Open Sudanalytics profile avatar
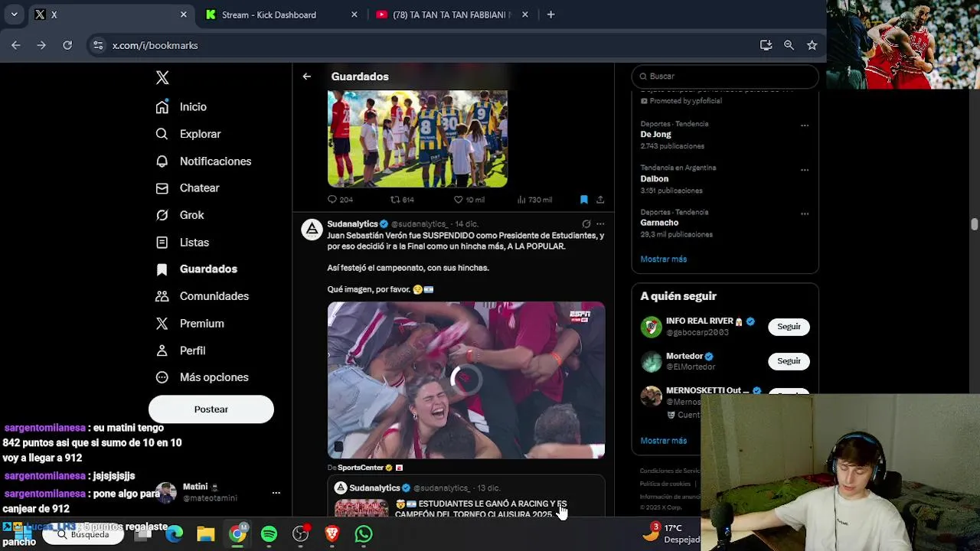Viewport: 980px width, 551px height. (x=312, y=230)
